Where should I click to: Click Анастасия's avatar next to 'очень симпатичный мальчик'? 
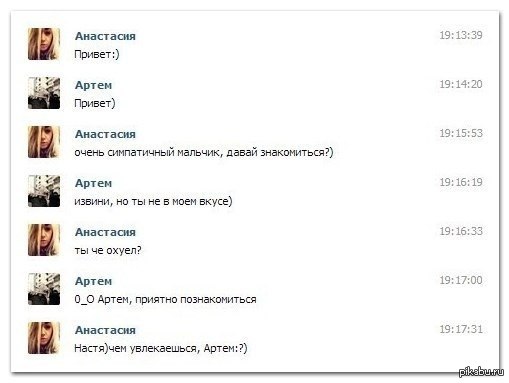click(44, 142)
